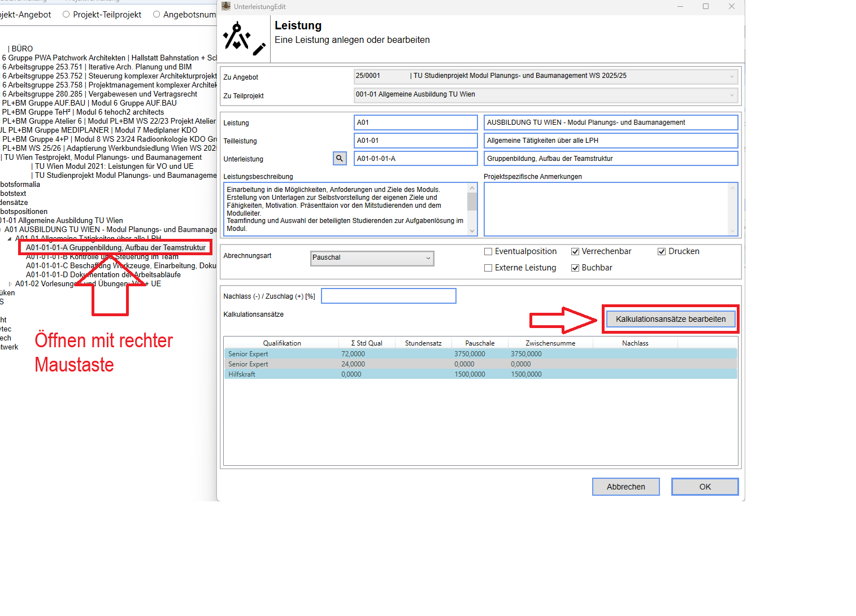The width and height of the screenshot is (856, 616).
Task: Select the Hilfskraft row in the table
Action: pos(242,374)
